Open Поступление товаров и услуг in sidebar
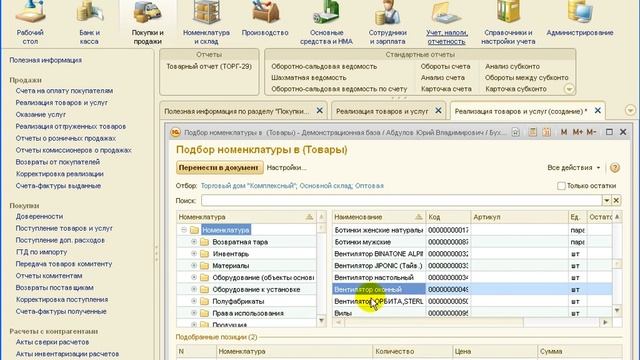Screen dimensions: 640x360 point(64,228)
